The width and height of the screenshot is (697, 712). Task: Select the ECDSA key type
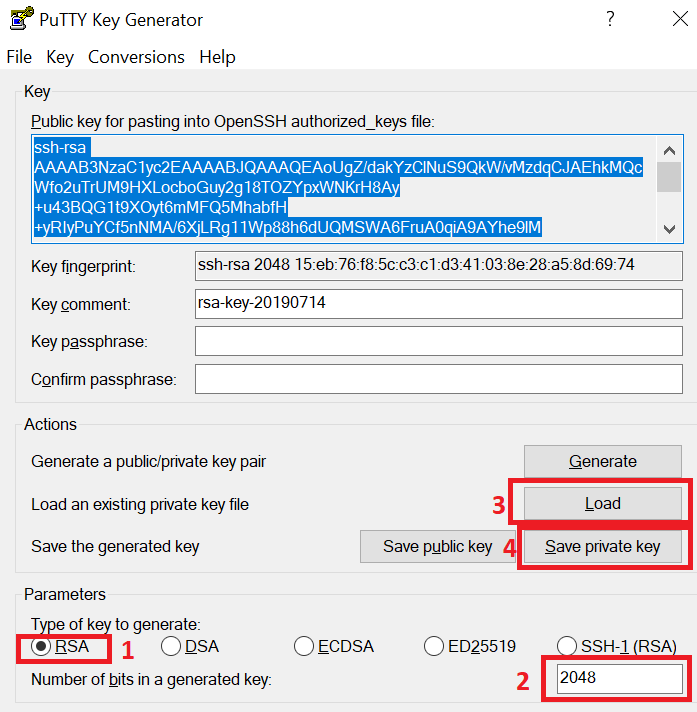point(334,647)
